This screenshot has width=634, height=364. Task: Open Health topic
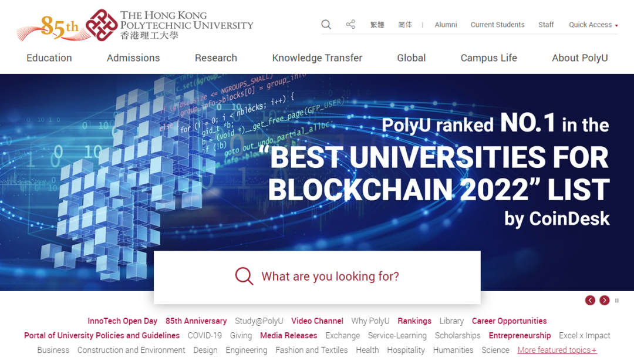367,350
